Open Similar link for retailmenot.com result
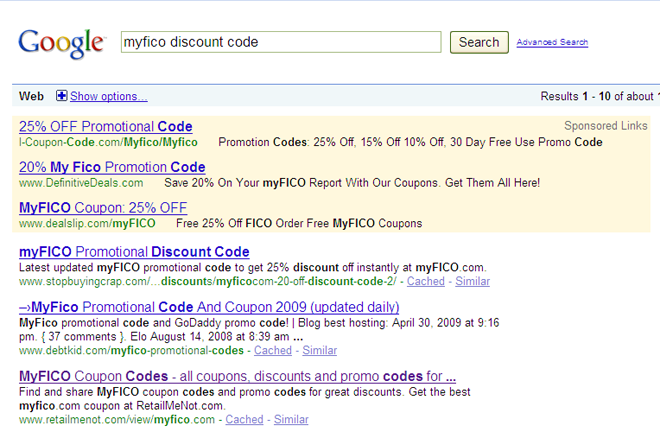 click(291, 419)
